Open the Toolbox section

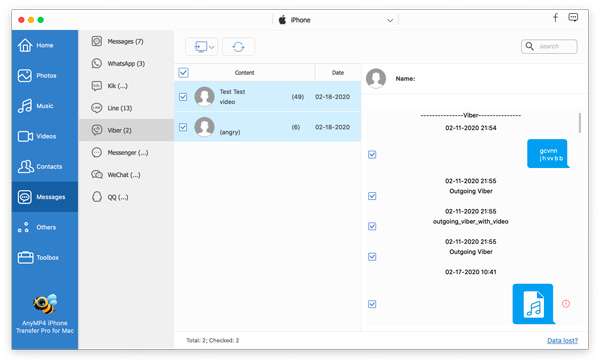tap(44, 257)
